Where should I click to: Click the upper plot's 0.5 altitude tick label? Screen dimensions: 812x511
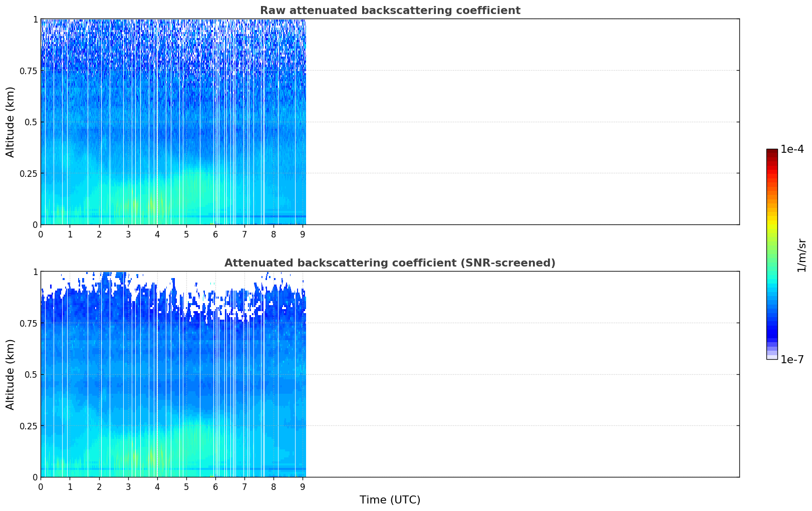(x=31, y=122)
